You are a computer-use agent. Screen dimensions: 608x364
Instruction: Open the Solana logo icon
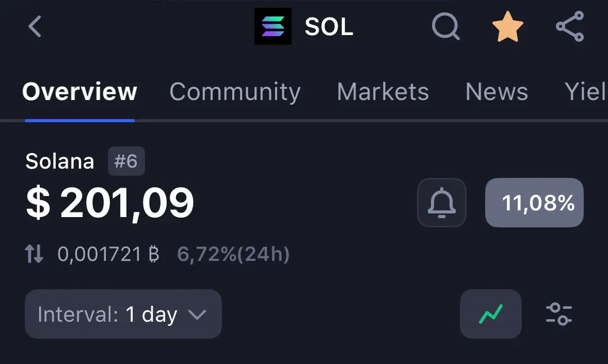[x=273, y=26]
